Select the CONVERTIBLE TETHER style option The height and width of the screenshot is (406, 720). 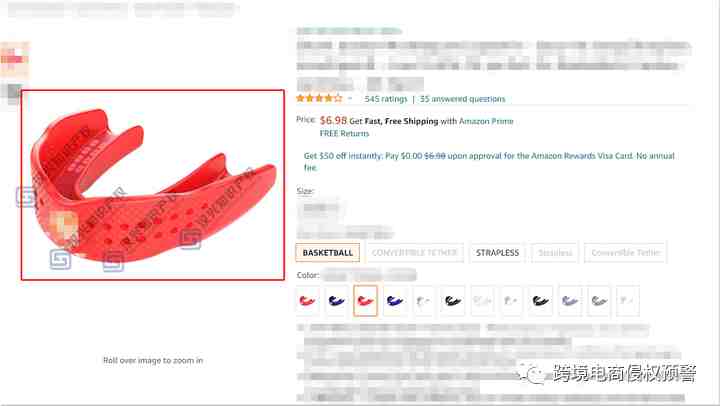tap(414, 253)
